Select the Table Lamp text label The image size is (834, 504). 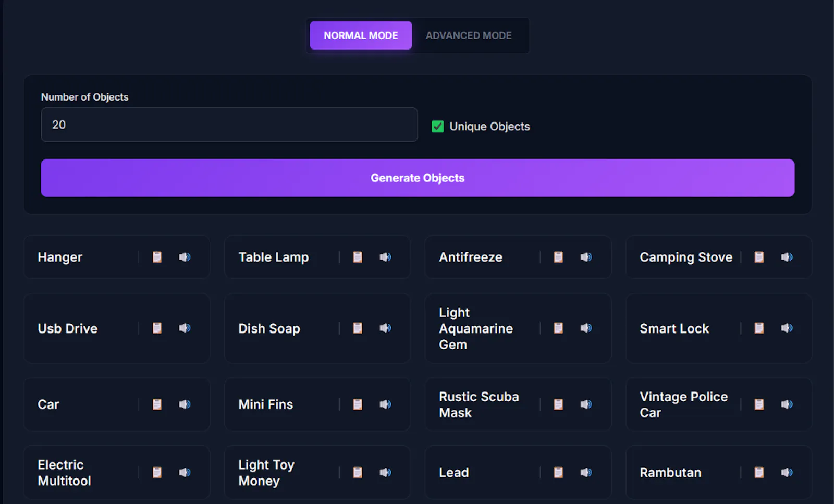(274, 257)
